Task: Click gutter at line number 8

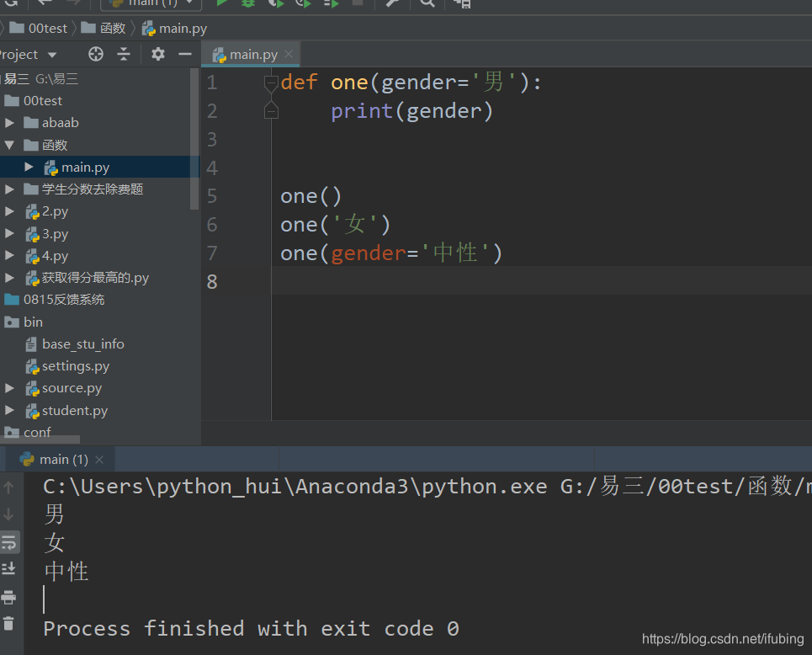Action: click(x=212, y=282)
